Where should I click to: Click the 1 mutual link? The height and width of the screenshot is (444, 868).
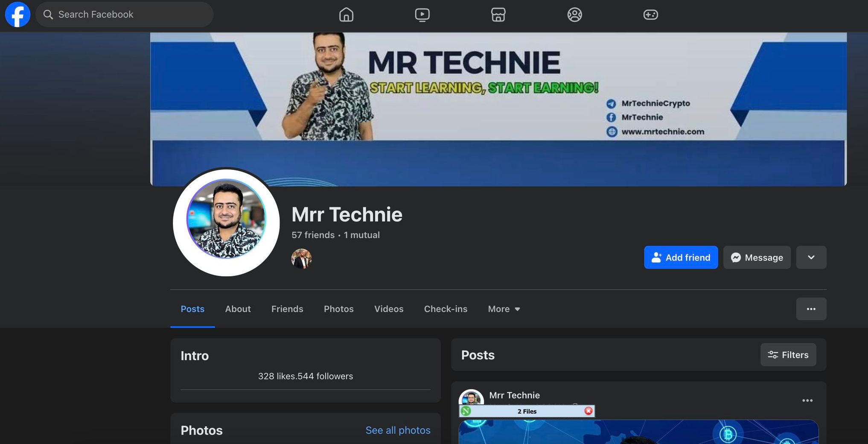(x=361, y=235)
